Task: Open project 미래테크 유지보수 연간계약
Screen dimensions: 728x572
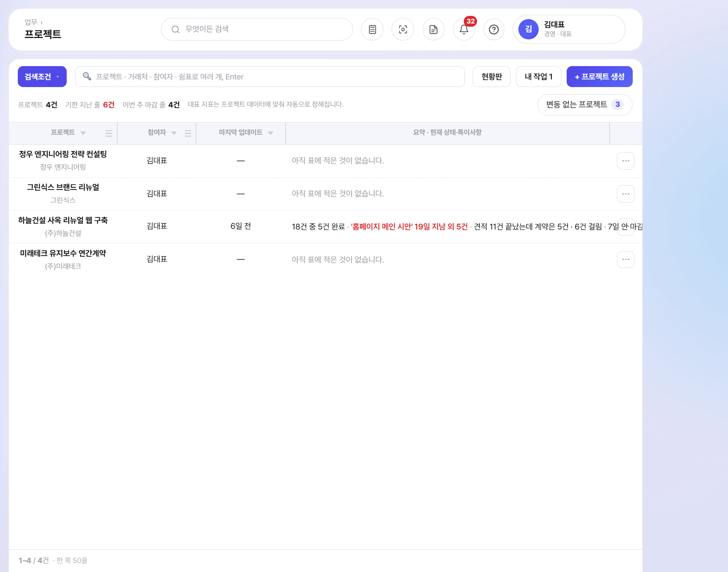Action: tap(63, 253)
